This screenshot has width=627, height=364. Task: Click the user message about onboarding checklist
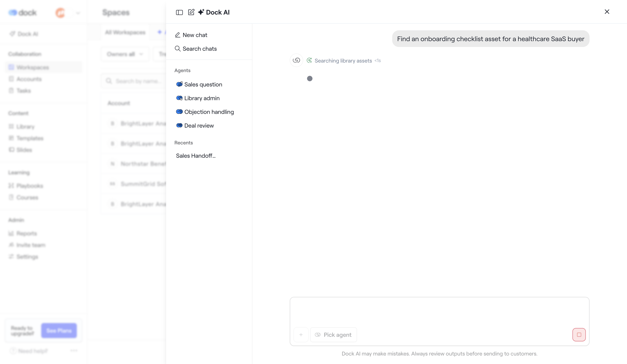pyautogui.click(x=491, y=39)
